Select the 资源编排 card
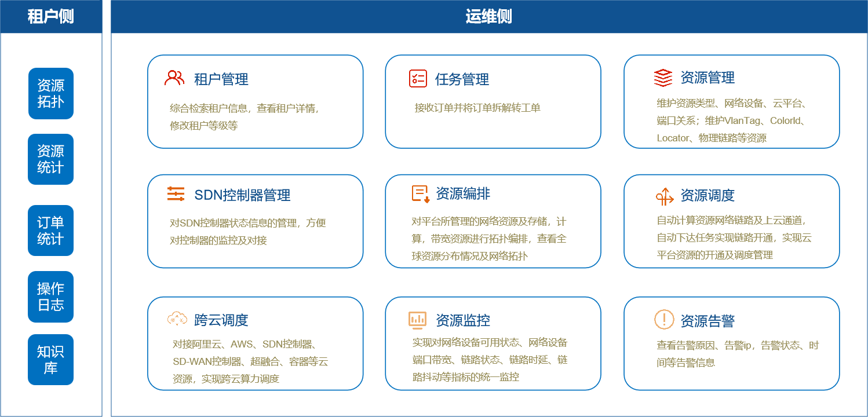 click(x=493, y=221)
